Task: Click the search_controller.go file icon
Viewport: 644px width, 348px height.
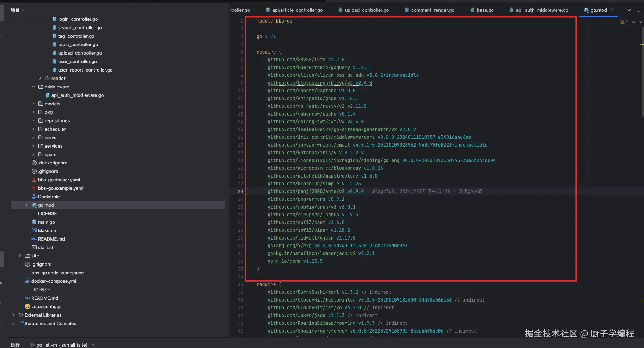Action: (x=54, y=27)
